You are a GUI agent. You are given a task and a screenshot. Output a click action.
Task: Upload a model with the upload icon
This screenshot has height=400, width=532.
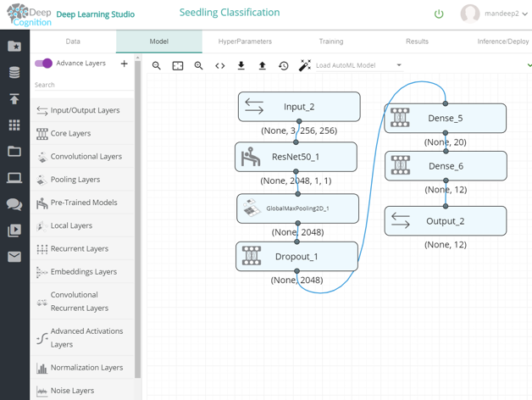263,65
